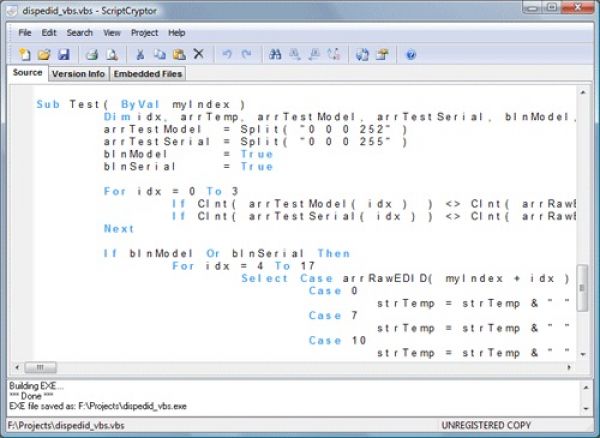This screenshot has height=438, width=600.
Task: Click the "*** Done ***" output line
Action: [32, 396]
